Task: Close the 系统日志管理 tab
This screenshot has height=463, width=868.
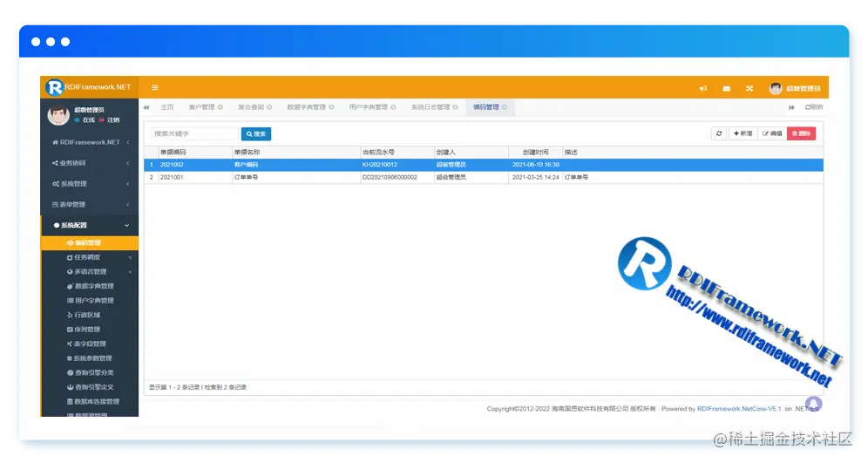Action: tap(456, 107)
